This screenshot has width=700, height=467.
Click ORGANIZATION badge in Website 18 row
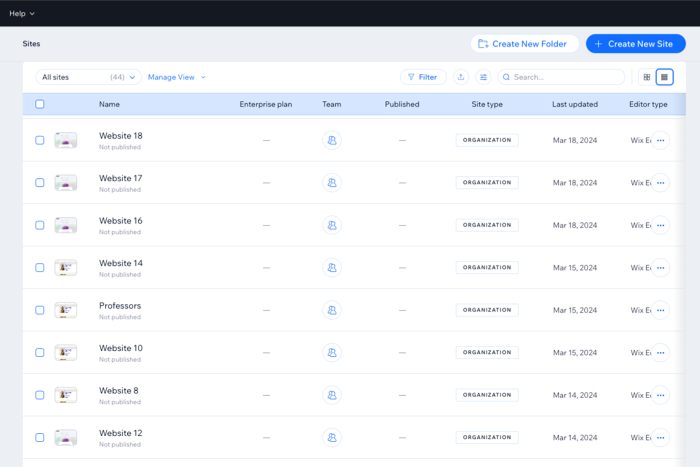(487, 140)
